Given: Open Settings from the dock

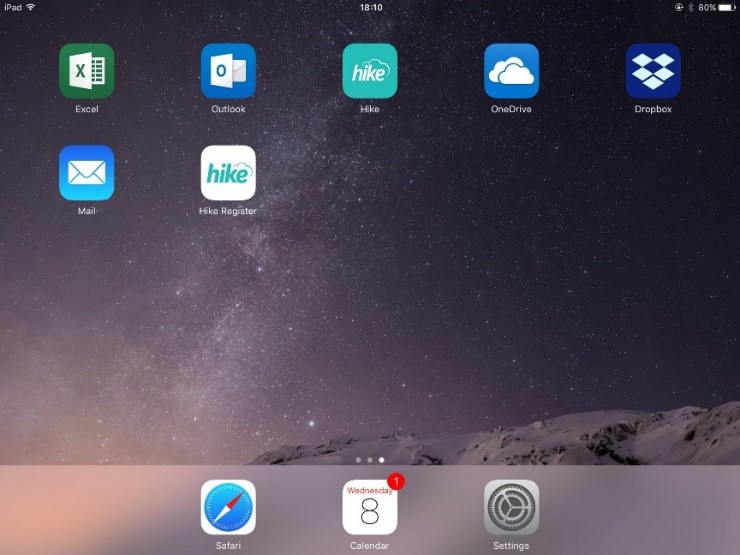Looking at the screenshot, I should [x=512, y=507].
